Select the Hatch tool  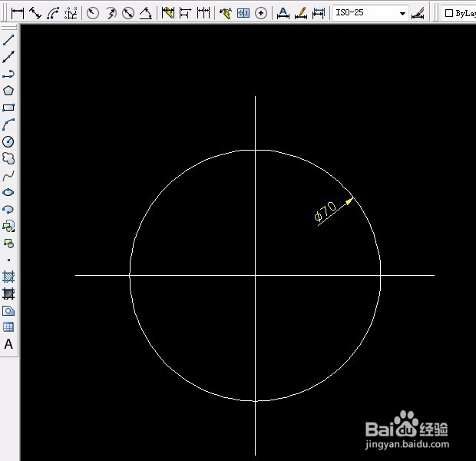(8, 277)
